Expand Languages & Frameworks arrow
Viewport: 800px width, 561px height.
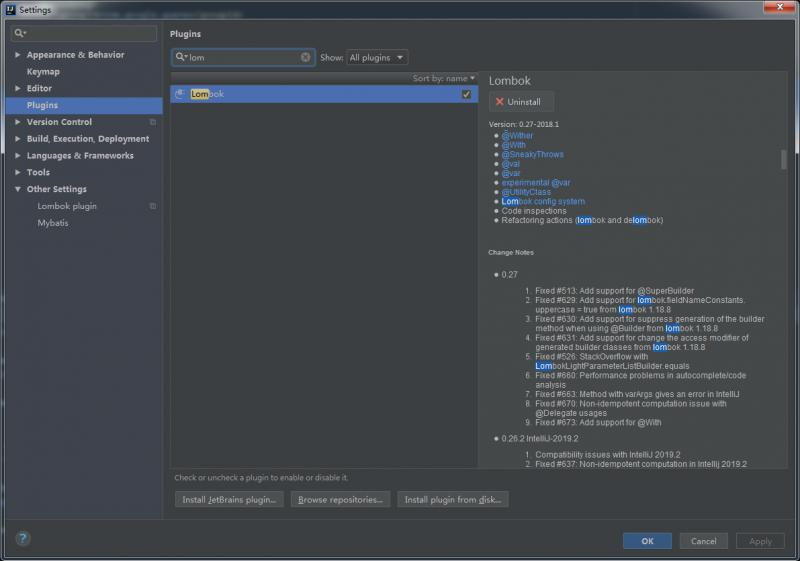(x=17, y=156)
